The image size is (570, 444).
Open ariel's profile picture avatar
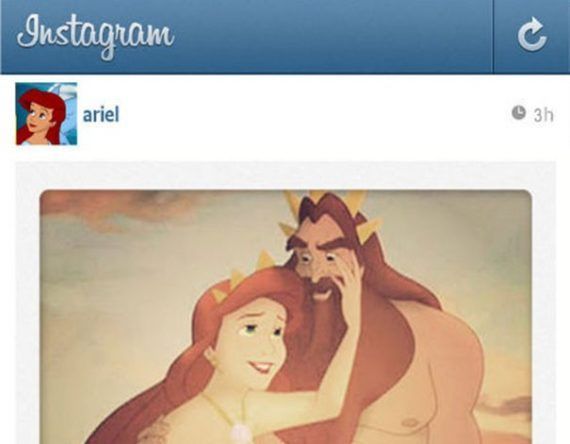pyautogui.click(x=46, y=113)
